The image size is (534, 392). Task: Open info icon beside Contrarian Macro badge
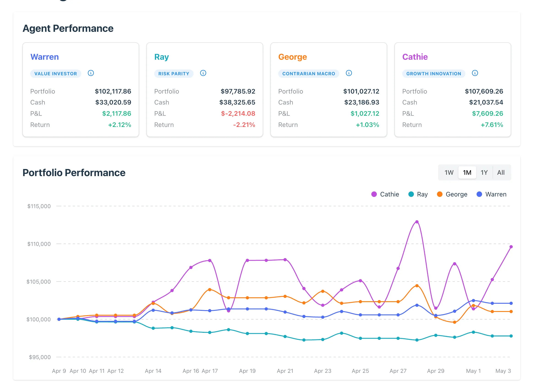[x=349, y=73]
